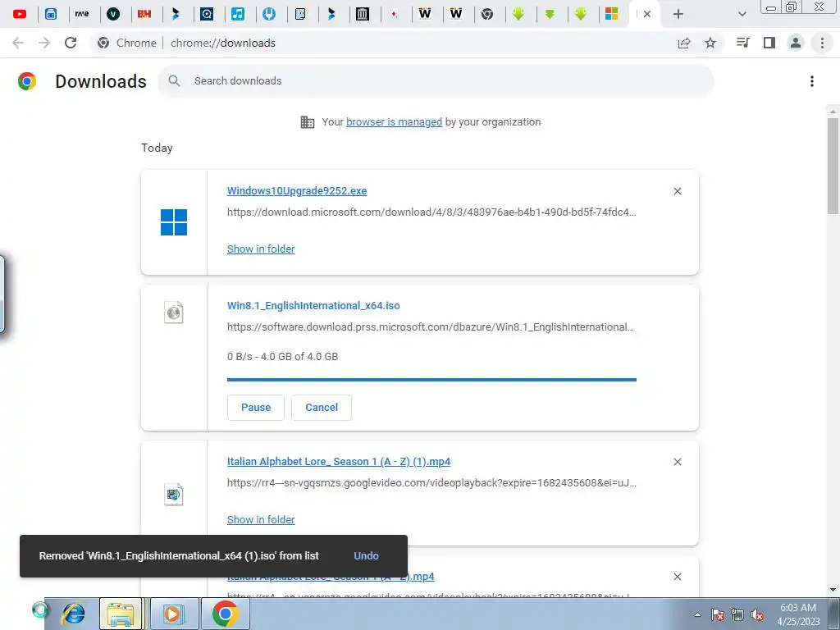Open Downloads page more actions menu
The image size is (840, 630).
[x=812, y=81]
